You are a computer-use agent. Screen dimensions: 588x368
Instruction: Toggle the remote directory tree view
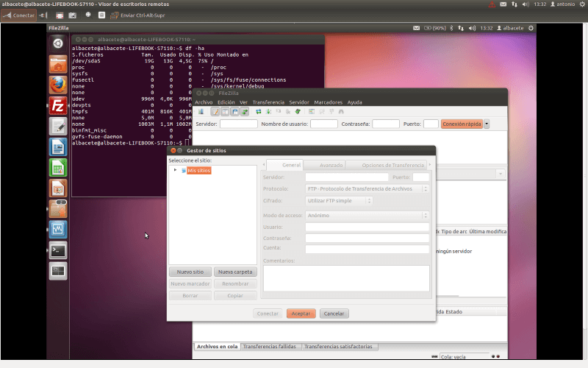click(234, 112)
